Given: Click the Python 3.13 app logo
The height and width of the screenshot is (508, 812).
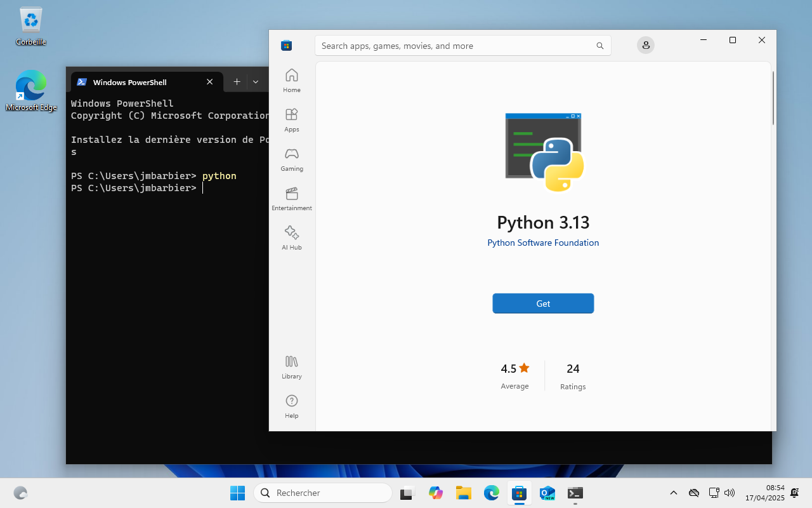Looking at the screenshot, I should pyautogui.click(x=544, y=152).
